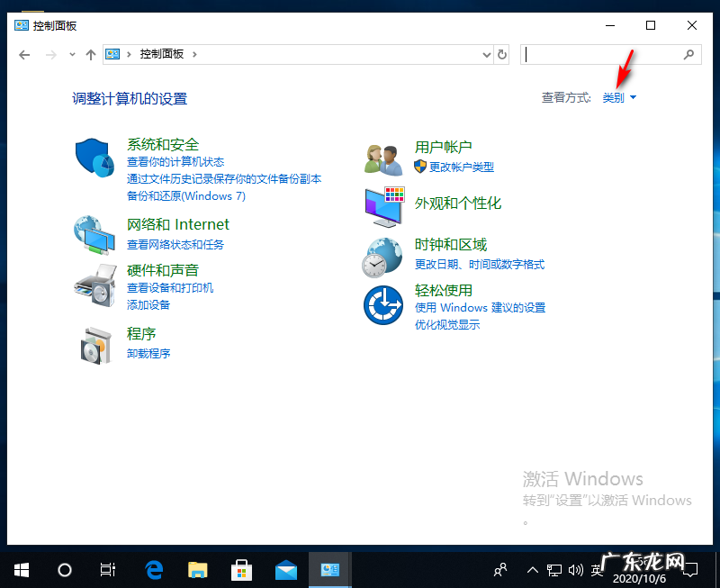Click the volume speaker icon in system tray
Screen dimensions: 720x588
[577, 569]
